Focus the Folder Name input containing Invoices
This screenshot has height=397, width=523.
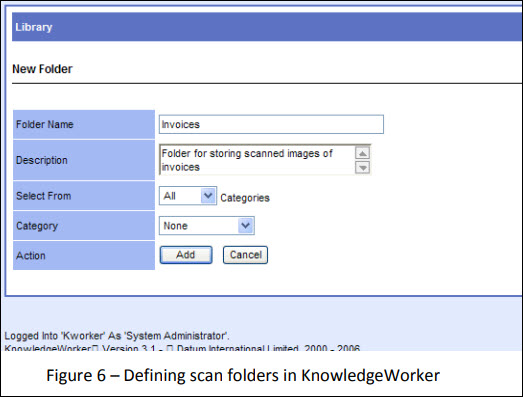(271, 124)
